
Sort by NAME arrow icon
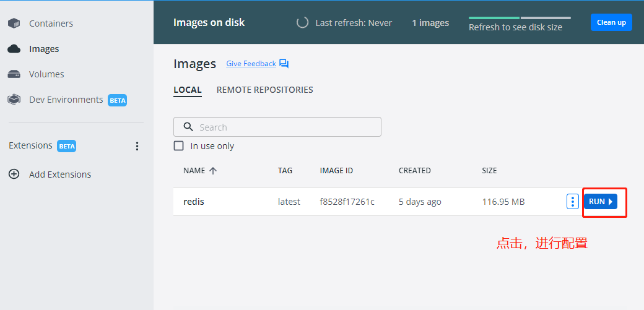pos(213,171)
